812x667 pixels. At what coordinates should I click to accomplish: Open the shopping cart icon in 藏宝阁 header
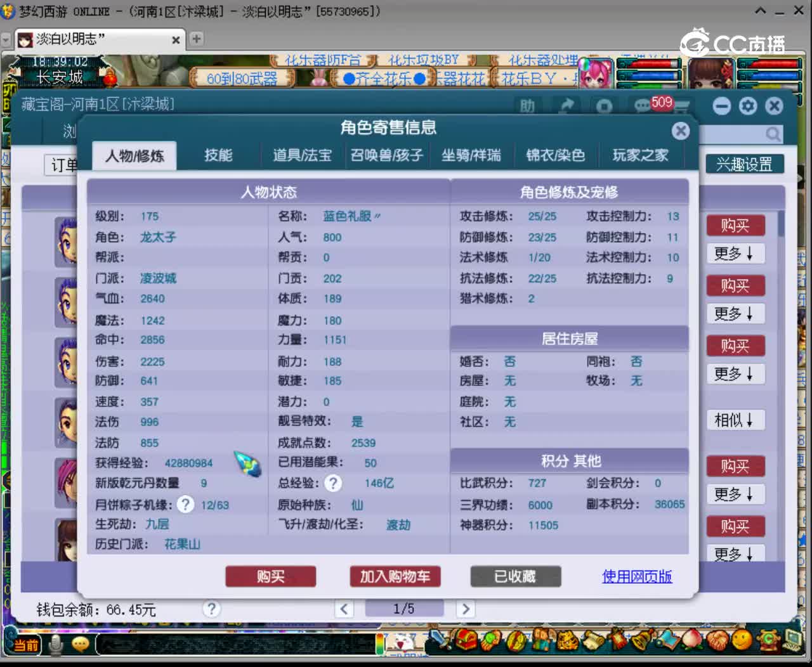point(681,106)
